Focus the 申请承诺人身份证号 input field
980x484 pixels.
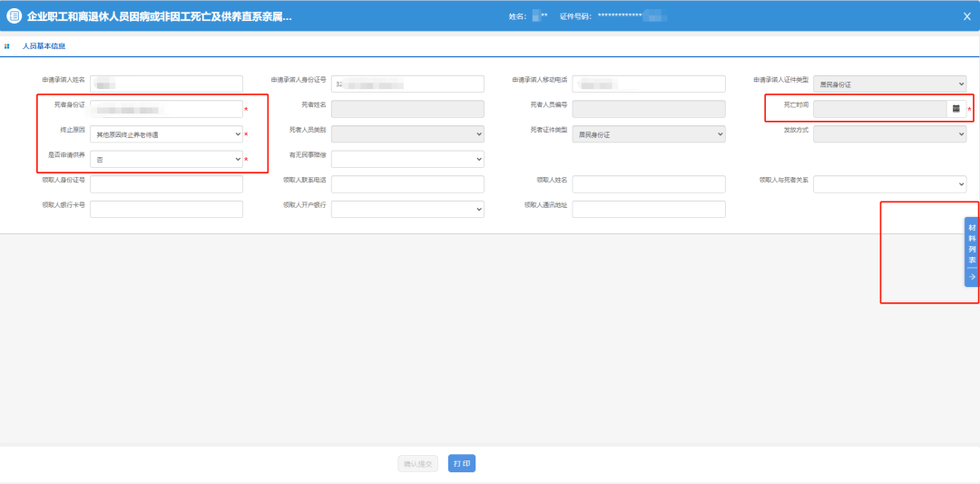pos(407,84)
